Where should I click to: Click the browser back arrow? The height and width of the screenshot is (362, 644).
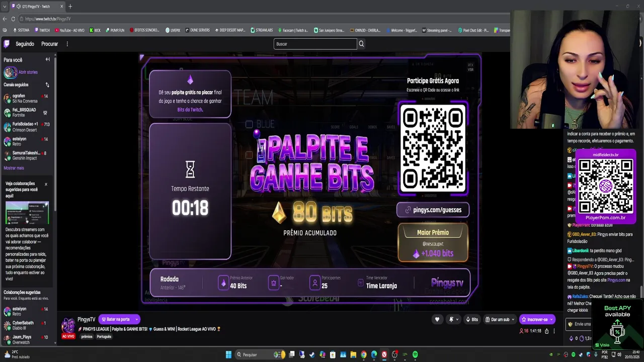[5, 19]
